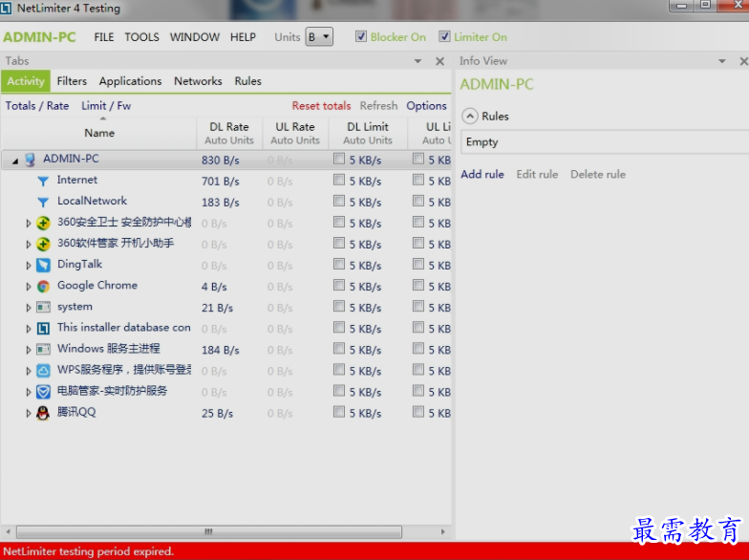Enable DL Limit for ADMIN-PC row
This screenshot has height=560, width=749.
click(x=339, y=159)
